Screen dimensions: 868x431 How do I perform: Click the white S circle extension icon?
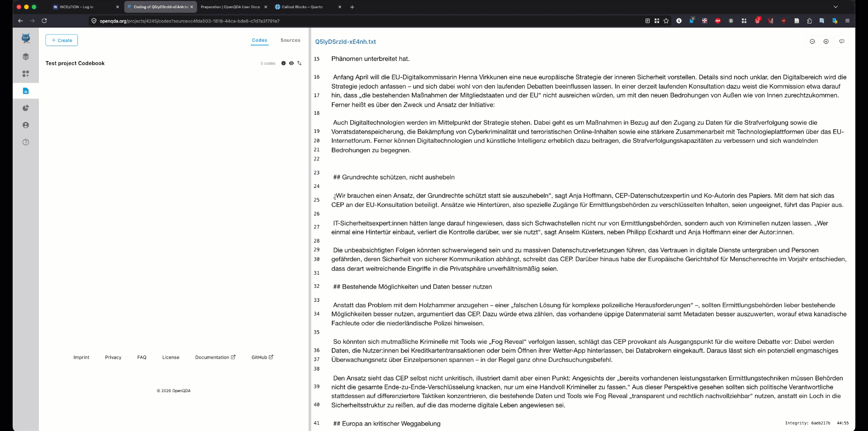(x=679, y=21)
